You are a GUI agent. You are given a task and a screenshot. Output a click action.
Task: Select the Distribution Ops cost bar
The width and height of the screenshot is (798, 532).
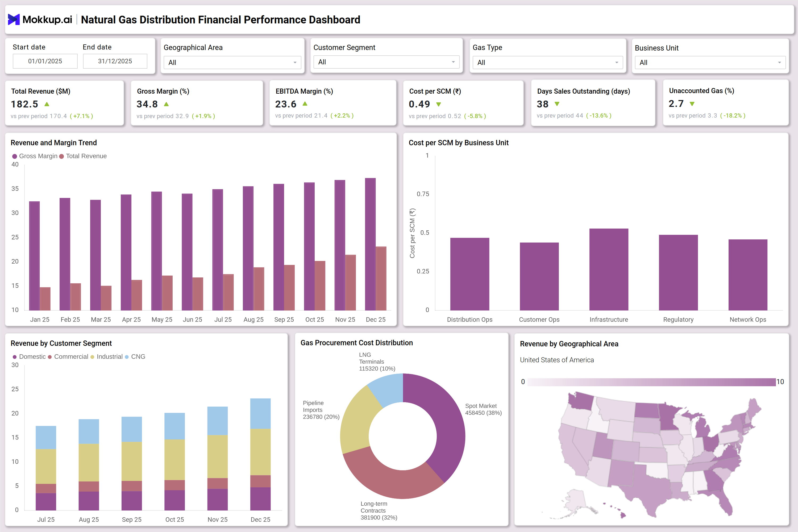tap(469, 274)
